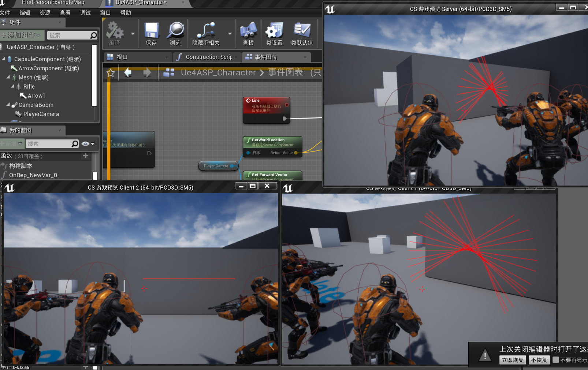Open the View (查看) menu
Image resolution: width=588 pixels, height=370 pixels.
(x=65, y=12)
